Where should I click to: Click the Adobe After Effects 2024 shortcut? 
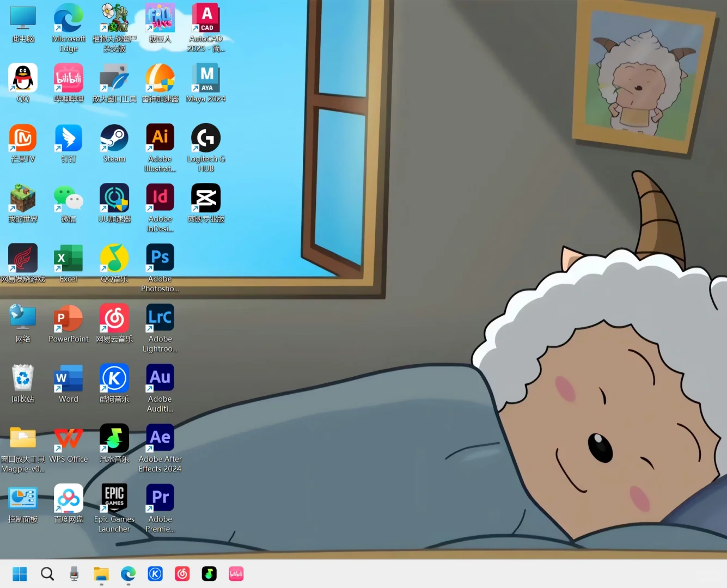coord(160,449)
